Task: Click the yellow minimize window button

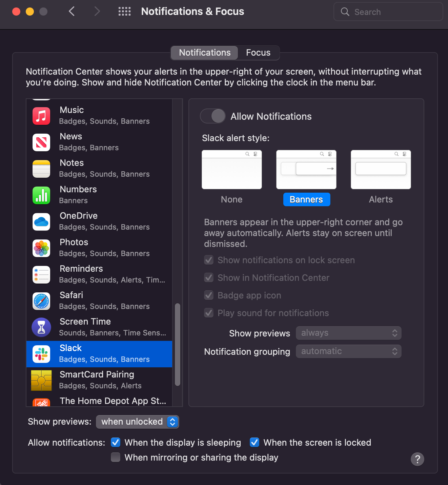Action: [30, 12]
